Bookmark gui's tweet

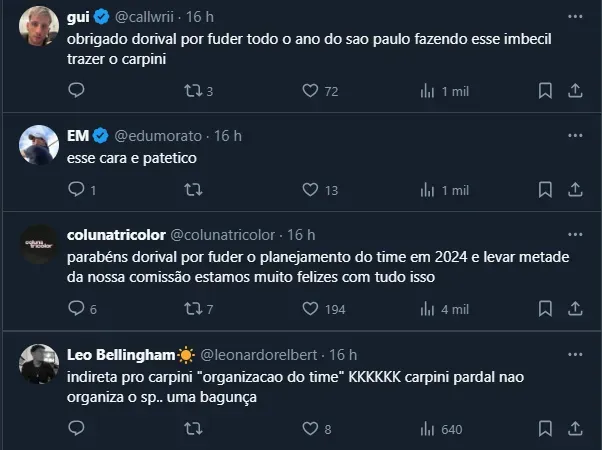pos(545,91)
